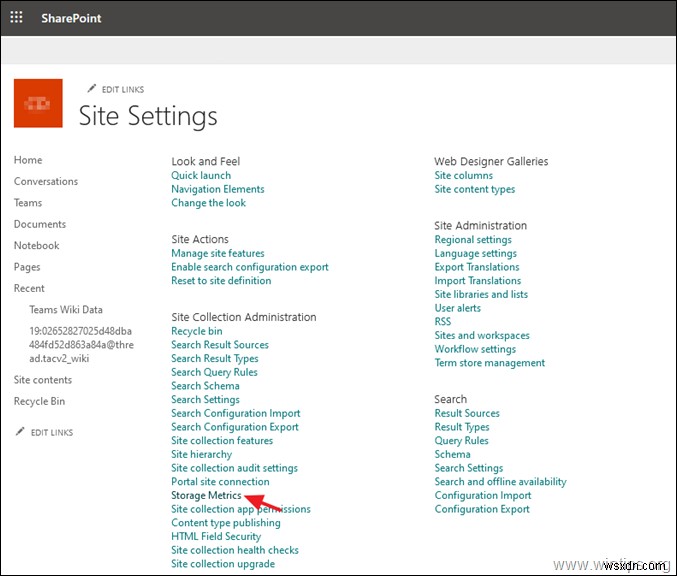677x576 pixels.
Task: Open Teams in the left navigation
Action: click(28, 203)
